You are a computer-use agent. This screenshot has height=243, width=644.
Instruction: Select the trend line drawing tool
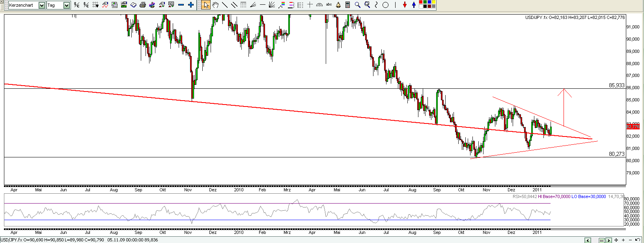(x=224, y=5)
